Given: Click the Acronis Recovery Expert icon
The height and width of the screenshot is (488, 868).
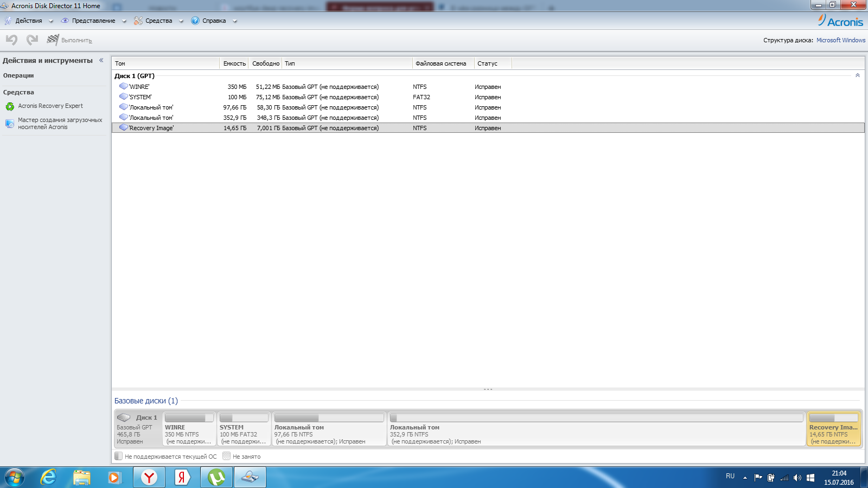Looking at the screenshot, I should click(x=10, y=106).
